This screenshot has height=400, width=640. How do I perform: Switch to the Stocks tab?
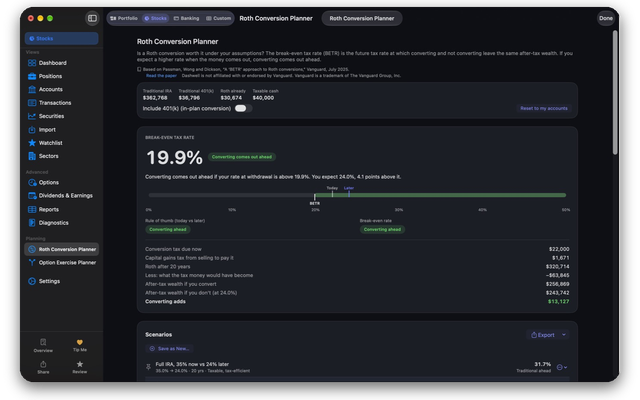tap(156, 18)
